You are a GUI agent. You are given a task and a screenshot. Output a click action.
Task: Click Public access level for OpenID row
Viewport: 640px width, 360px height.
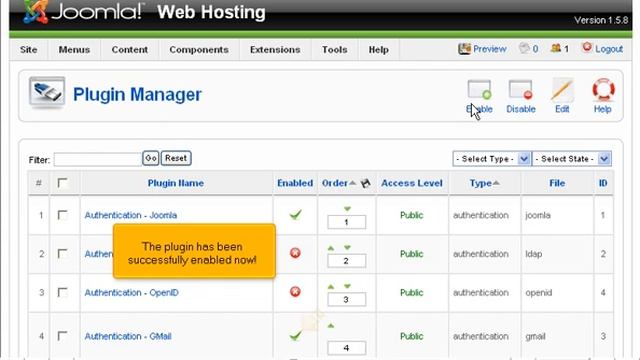[x=411, y=293]
